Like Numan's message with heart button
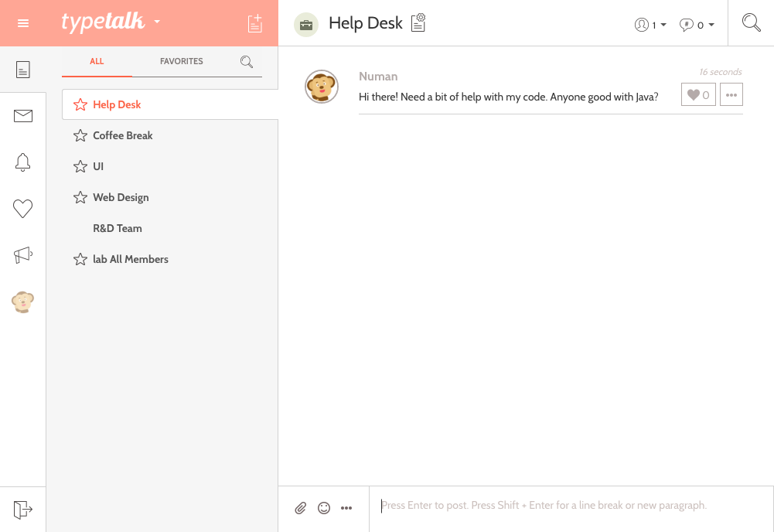Viewport: 774px width, 532px height. pyautogui.click(x=698, y=94)
